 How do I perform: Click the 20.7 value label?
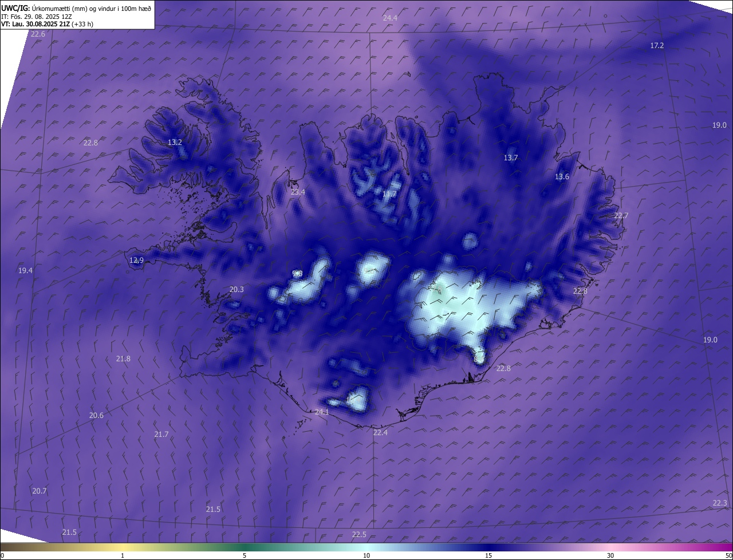40,491
